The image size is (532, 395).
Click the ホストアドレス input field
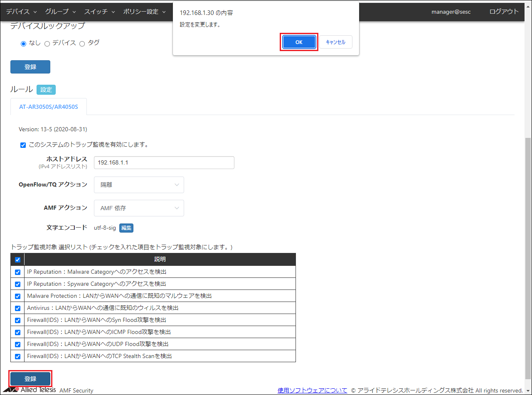164,162
